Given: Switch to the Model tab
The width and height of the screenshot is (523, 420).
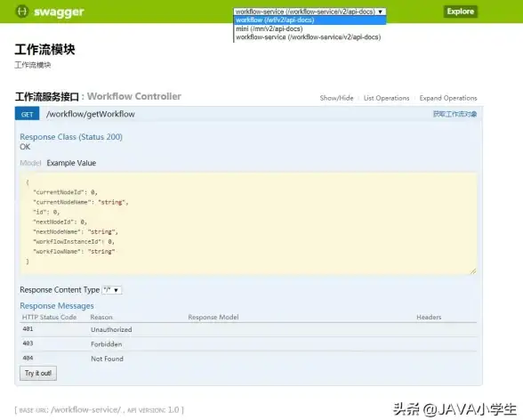Looking at the screenshot, I should [x=30, y=163].
